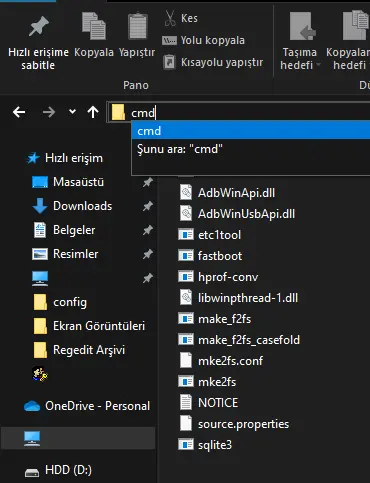The image size is (370, 483).
Task: Click the Hızlı erişim star icon
Action: tap(33, 158)
